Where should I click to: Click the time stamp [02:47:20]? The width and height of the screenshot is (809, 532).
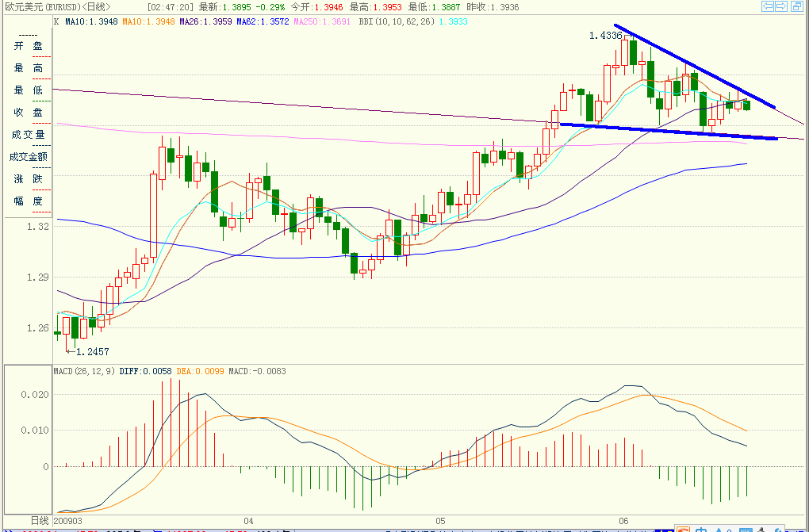click(171, 7)
